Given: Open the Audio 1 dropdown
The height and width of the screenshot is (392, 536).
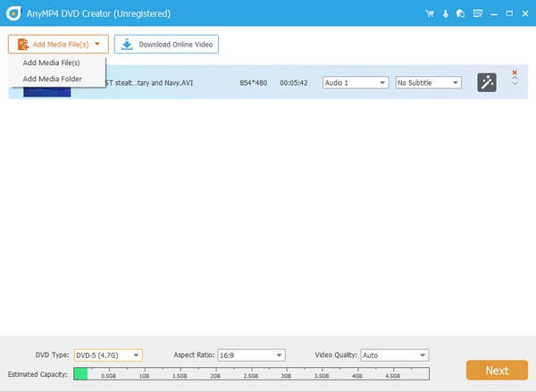Looking at the screenshot, I should point(356,83).
